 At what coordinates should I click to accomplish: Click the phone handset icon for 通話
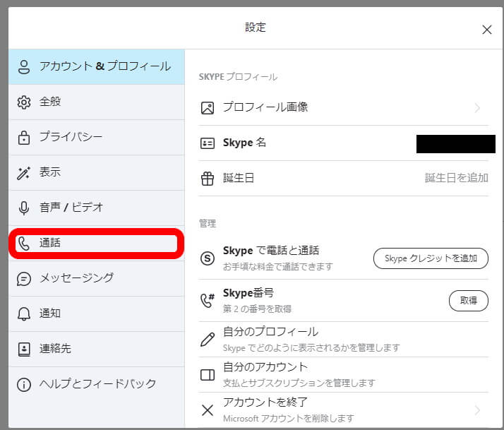tap(24, 244)
